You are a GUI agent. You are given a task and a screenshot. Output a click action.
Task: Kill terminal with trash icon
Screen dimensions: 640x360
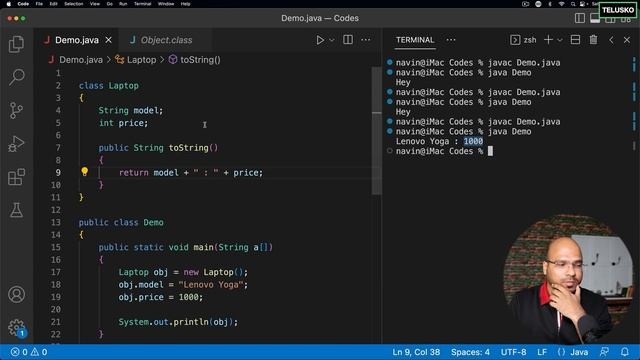593,40
